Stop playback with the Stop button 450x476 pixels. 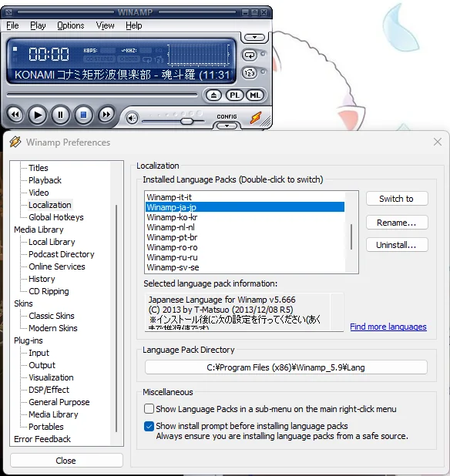click(x=83, y=115)
